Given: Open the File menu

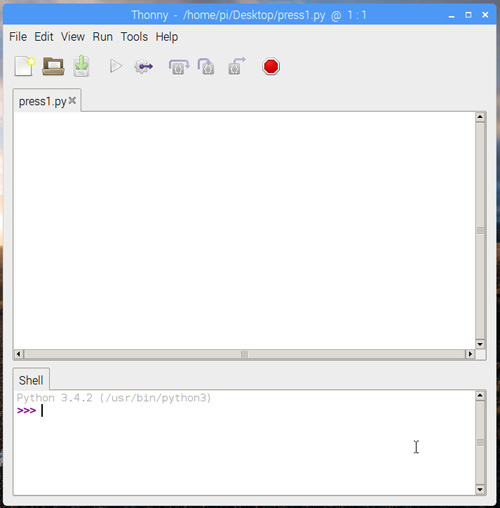Looking at the screenshot, I should 18,37.
